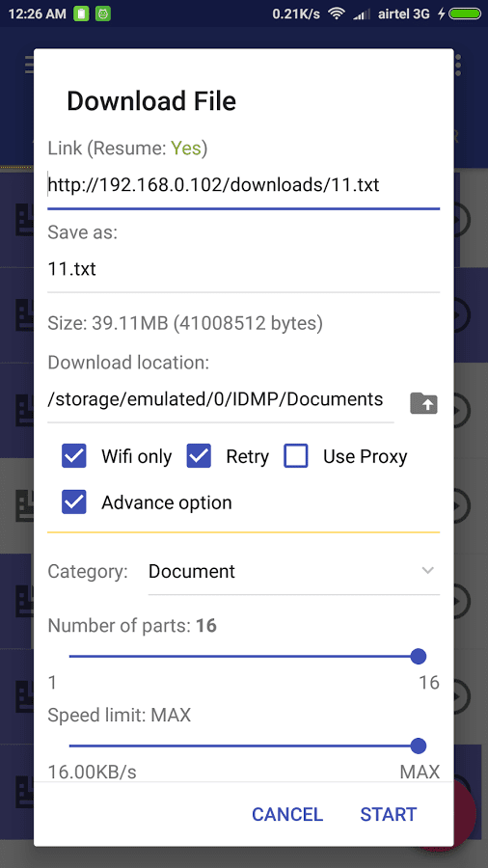
Task: Open the download location folder picker
Action: coord(423,403)
